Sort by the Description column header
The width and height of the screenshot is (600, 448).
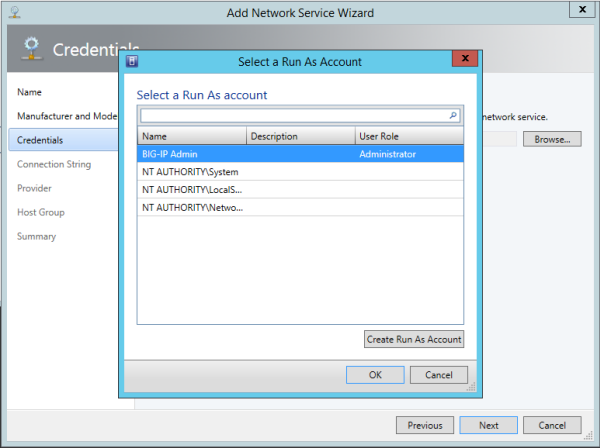[x=300, y=136]
